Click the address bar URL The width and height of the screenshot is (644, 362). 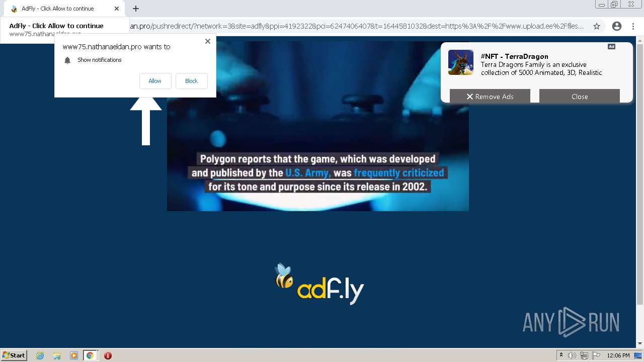[356, 26]
